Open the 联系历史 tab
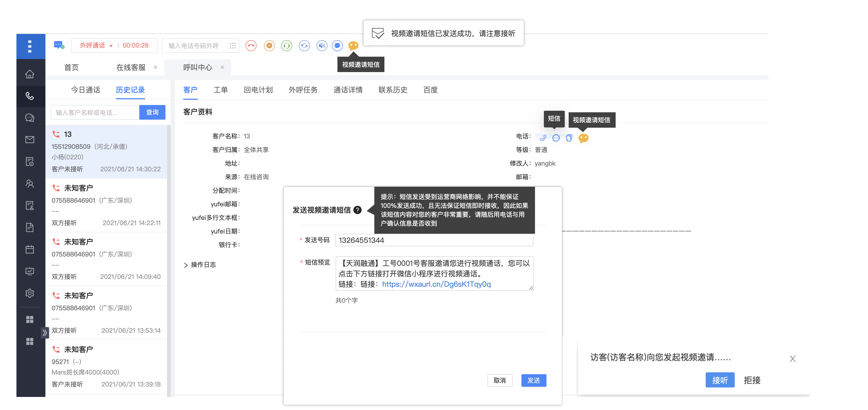The image size is (868, 410). (393, 90)
